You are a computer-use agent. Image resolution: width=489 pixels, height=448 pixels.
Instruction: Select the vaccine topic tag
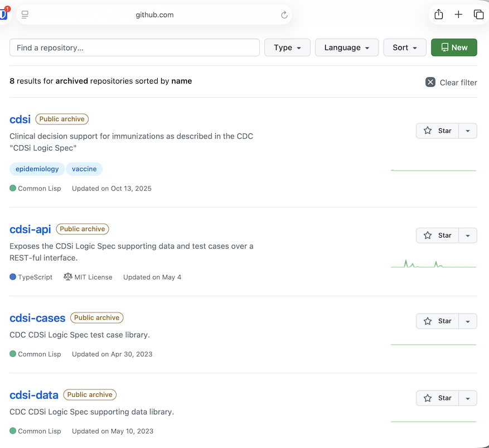point(84,169)
